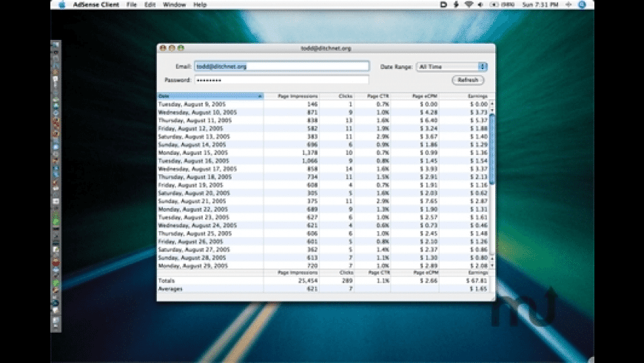The image size is (644, 363).
Task: Open the Window menu
Action: click(x=175, y=4)
